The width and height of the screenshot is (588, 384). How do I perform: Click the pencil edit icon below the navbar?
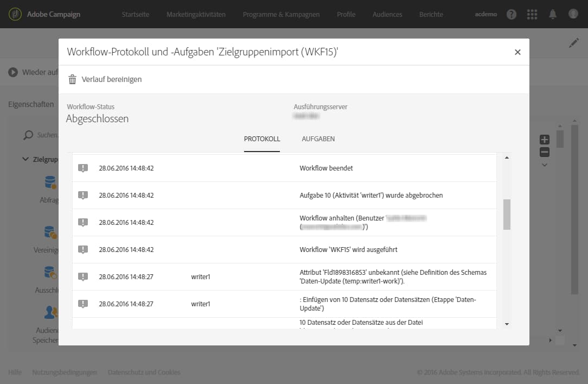coord(574,42)
